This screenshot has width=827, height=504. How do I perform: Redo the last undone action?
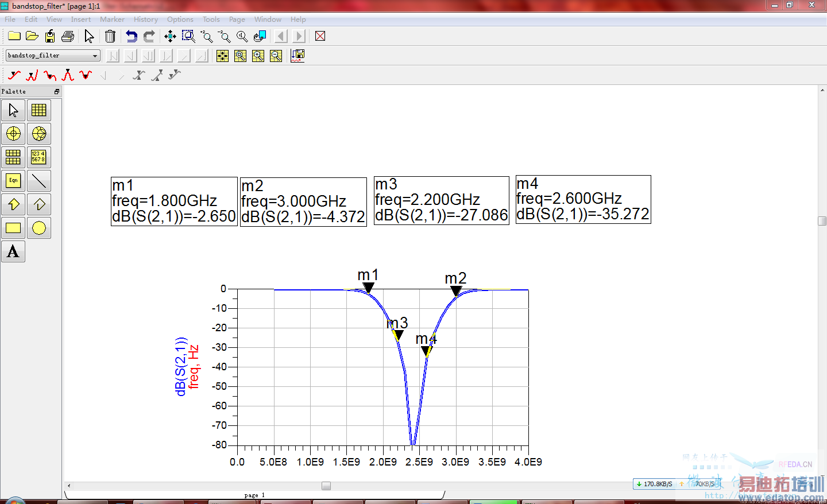(149, 36)
